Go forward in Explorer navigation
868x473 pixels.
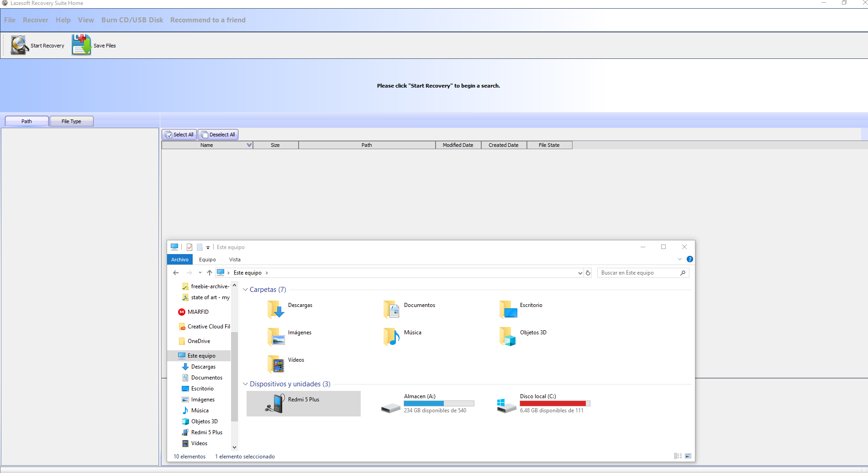189,273
